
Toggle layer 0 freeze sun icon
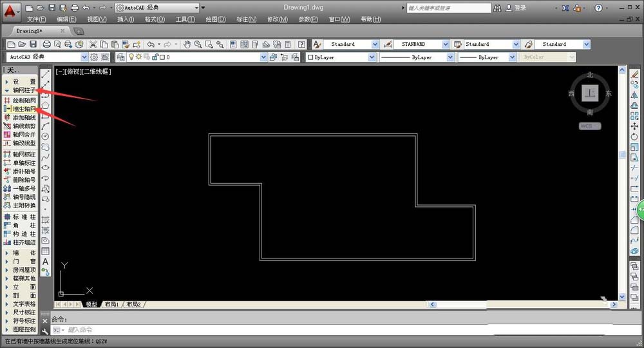pyautogui.click(x=139, y=57)
